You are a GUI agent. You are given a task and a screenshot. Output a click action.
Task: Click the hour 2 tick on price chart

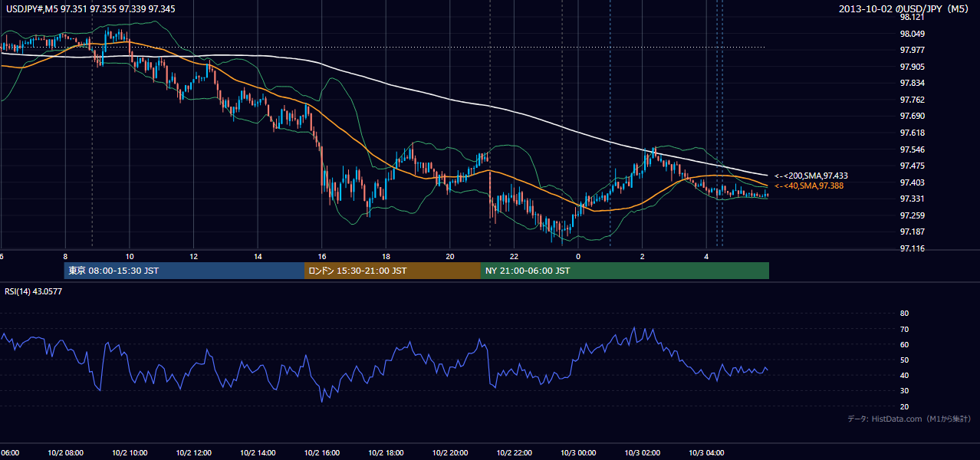click(642, 257)
